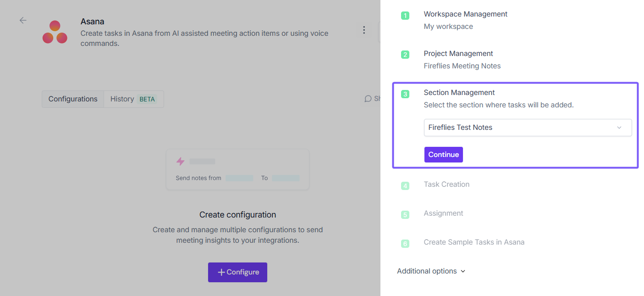Click the back arrow icon
Screen dimensions: 644x296
tap(23, 20)
